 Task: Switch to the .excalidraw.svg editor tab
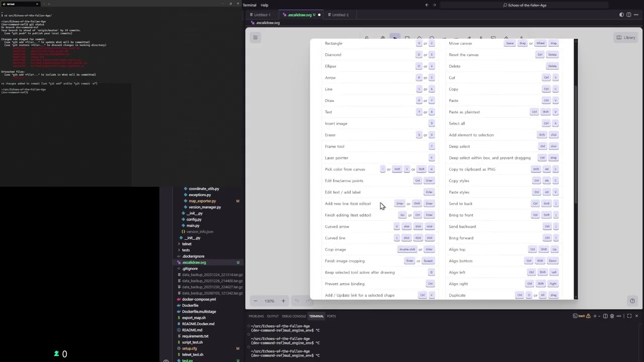tap(300, 15)
